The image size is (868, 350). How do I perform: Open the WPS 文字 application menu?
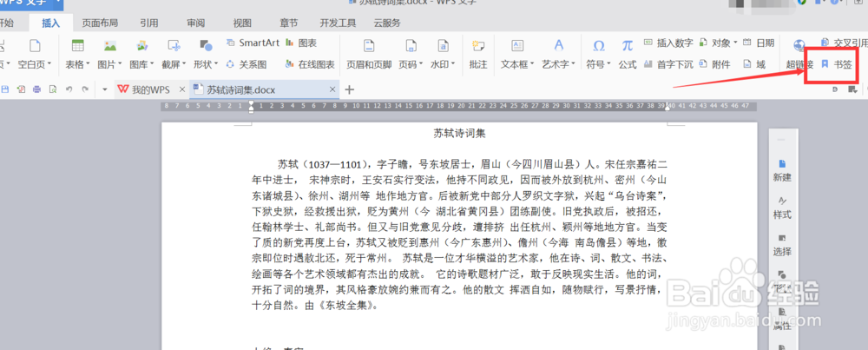(x=30, y=5)
